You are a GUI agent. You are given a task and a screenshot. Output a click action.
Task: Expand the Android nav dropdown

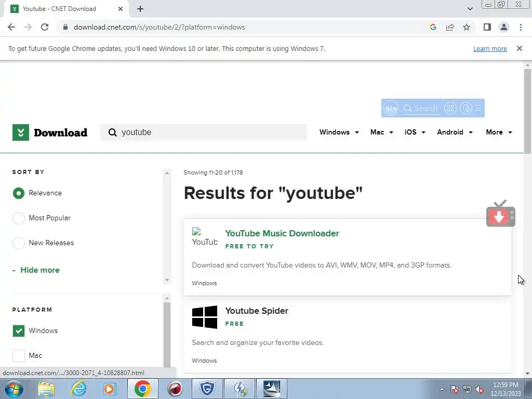point(455,132)
